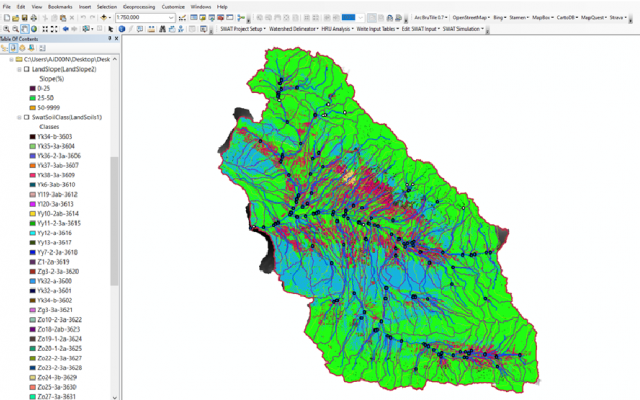
Task: Open Write Input Tables dropdown
Action: 378,29
